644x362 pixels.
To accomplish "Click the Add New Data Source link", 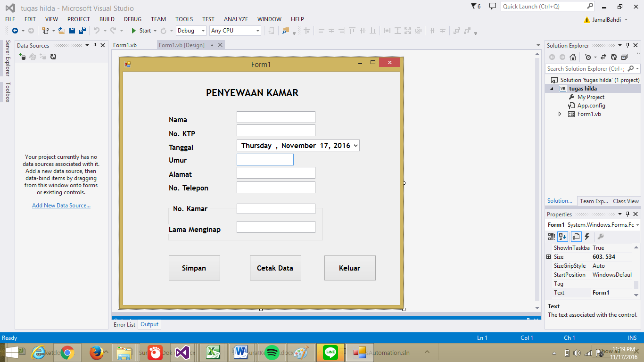I will 61,205.
